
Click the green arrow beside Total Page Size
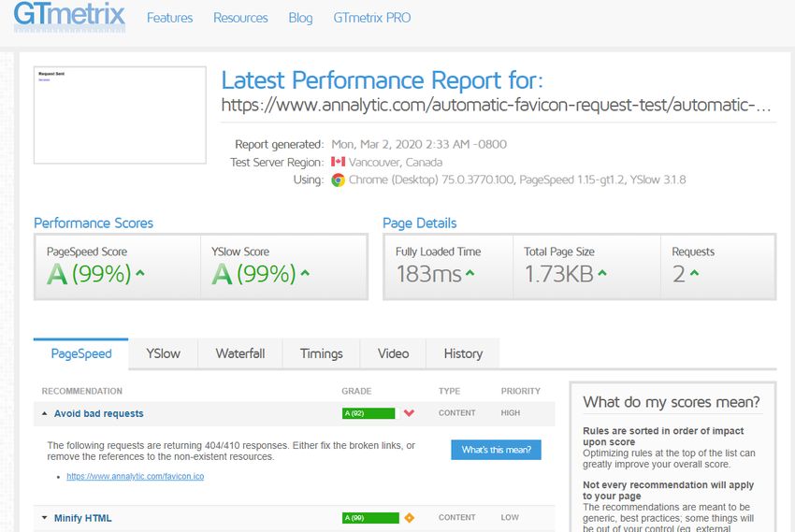coord(601,273)
